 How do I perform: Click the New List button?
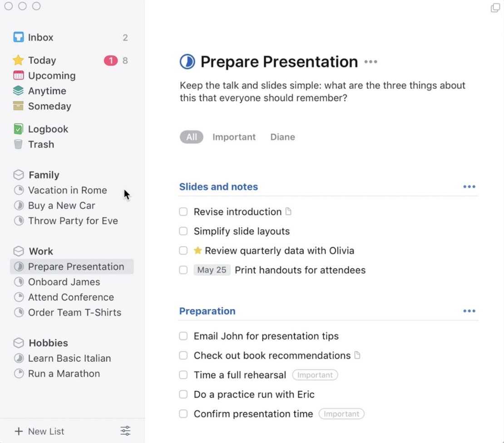click(x=40, y=431)
